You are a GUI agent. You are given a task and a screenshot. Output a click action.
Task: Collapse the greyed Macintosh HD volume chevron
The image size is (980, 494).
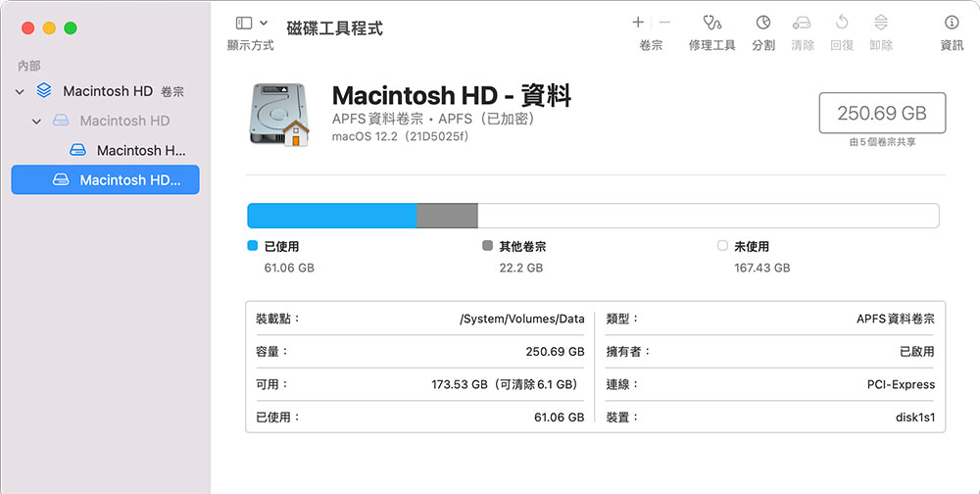click(x=36, y=122)
